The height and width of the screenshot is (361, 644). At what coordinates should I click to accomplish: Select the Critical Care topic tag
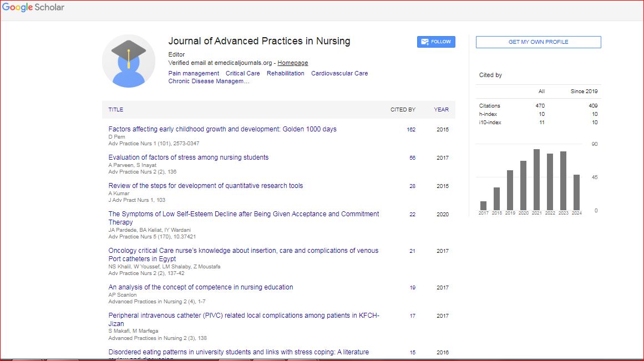pos(242,73)
